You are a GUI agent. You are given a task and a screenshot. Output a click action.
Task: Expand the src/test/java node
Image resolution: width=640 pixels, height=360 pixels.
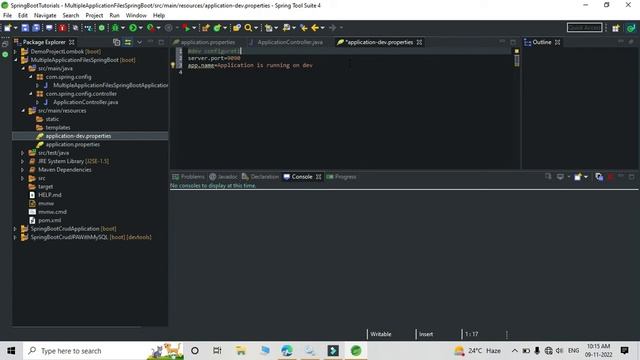pos(23,153)
